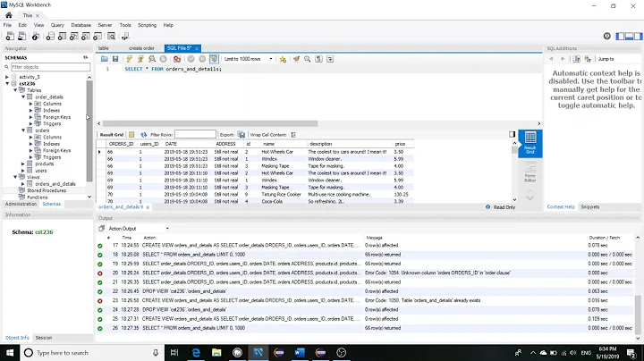Switch to table editor tab

pyautogui.click(x=104, y=48)
